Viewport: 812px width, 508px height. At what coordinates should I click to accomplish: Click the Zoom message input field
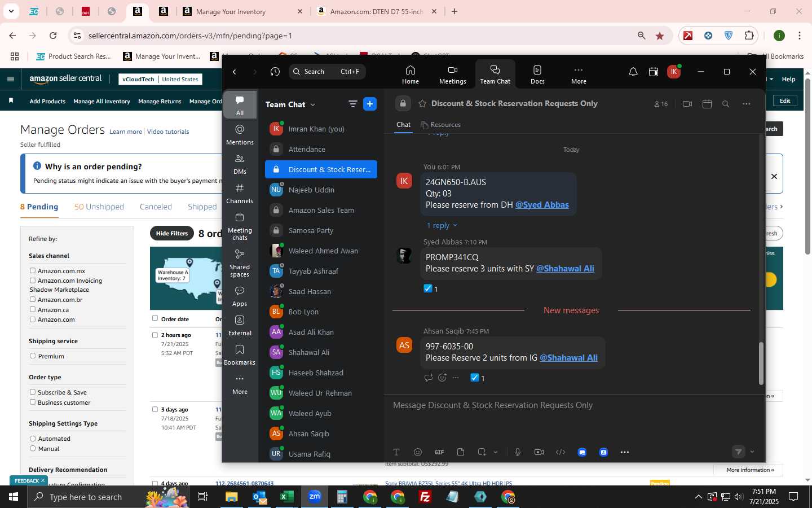[574, 405]
